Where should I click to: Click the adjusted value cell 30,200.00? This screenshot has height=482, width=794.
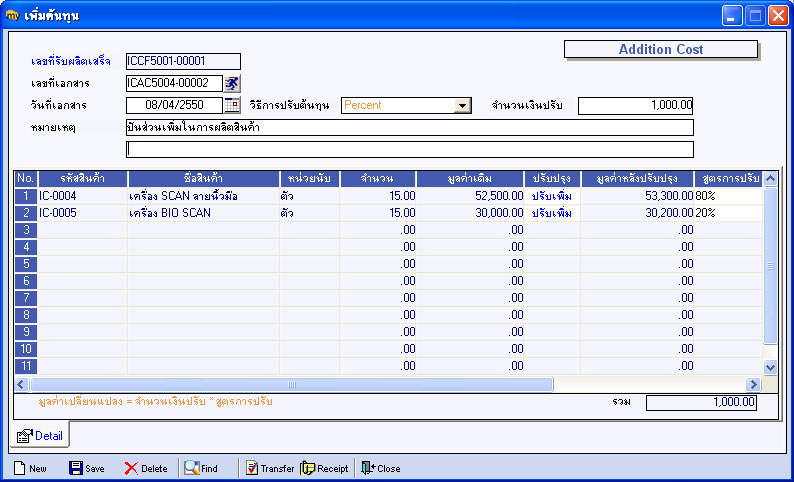[x=638, y=213]
